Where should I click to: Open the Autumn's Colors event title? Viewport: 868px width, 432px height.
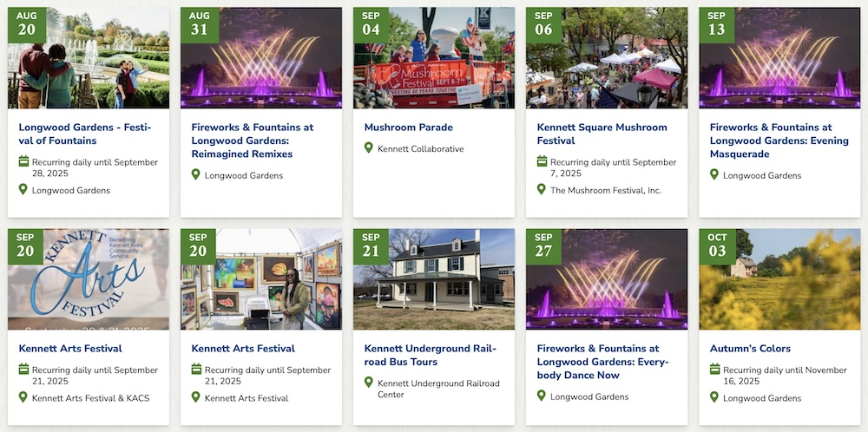(x=750, y=349)
